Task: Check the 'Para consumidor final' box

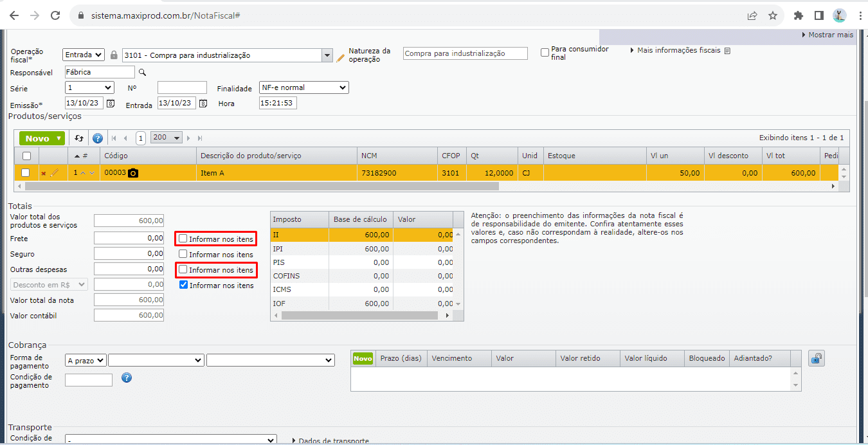Action: pyautogui.click(x=545, y=52)
